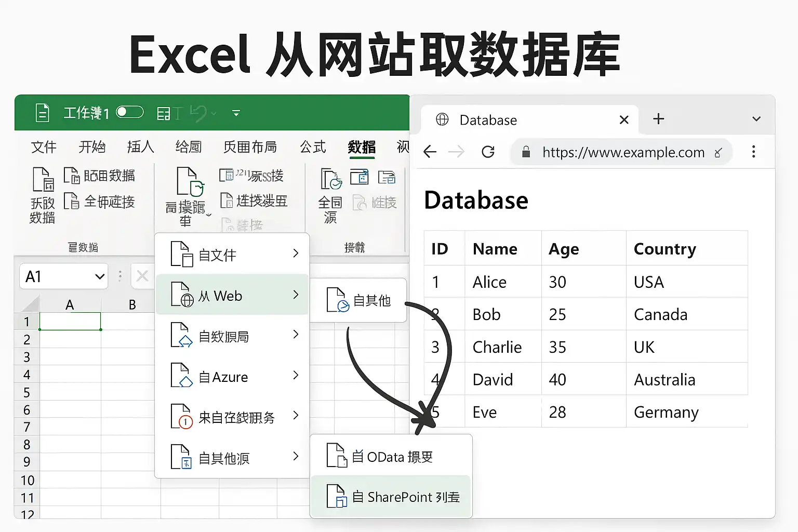Toggle the AutoSave switch in title bar
The height and width of the screenshot is (532, 798).
[129, 112]
